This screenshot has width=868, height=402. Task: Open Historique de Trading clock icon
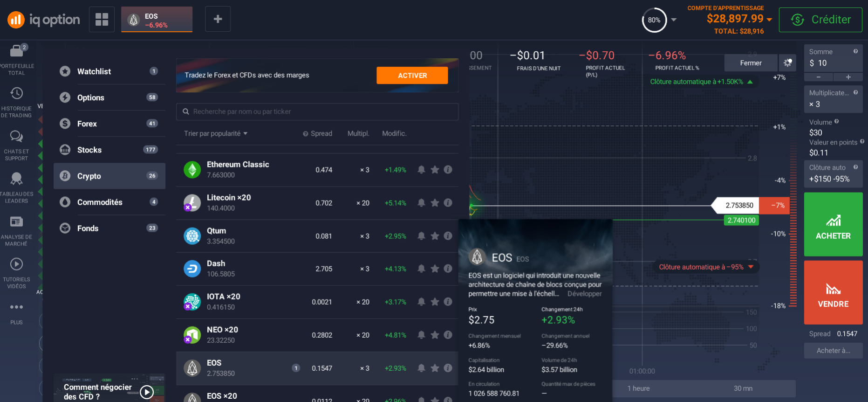[x=17, y=93]
